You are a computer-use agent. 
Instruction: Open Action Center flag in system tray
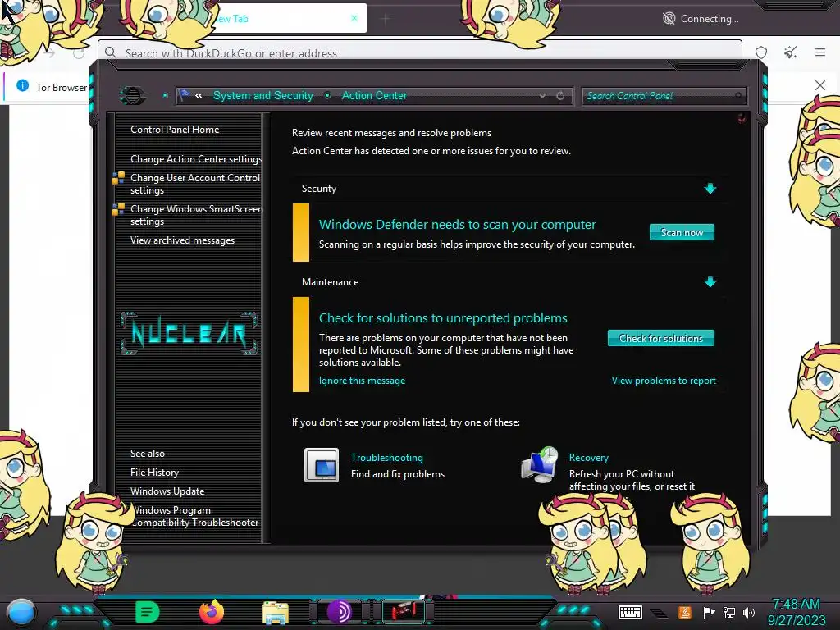[709, 612]
